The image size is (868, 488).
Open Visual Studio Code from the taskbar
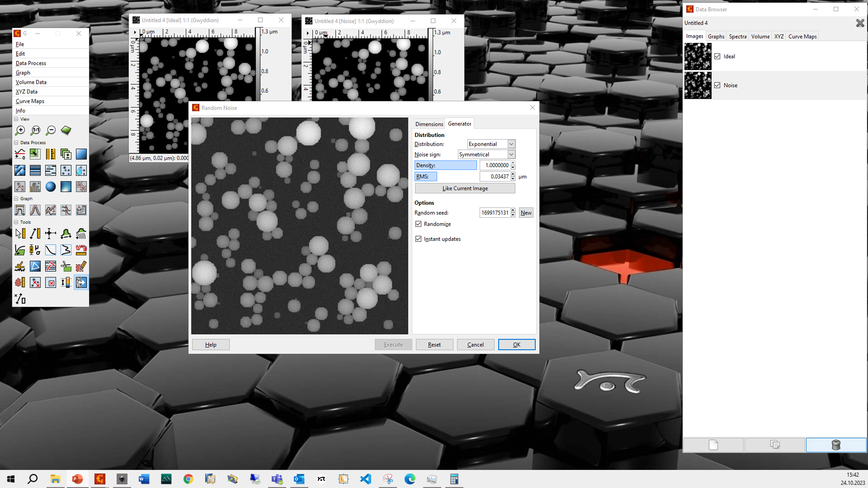(x=365, y=479)
